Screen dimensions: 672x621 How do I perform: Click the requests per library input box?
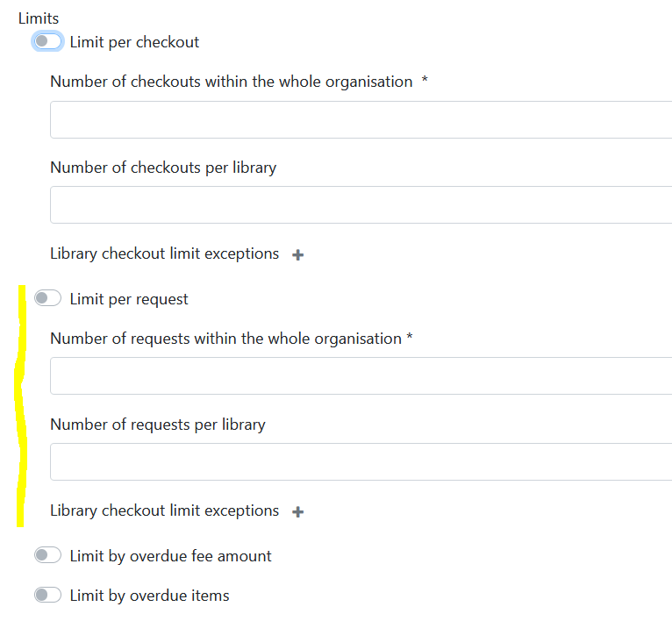(x=360, y=461)
